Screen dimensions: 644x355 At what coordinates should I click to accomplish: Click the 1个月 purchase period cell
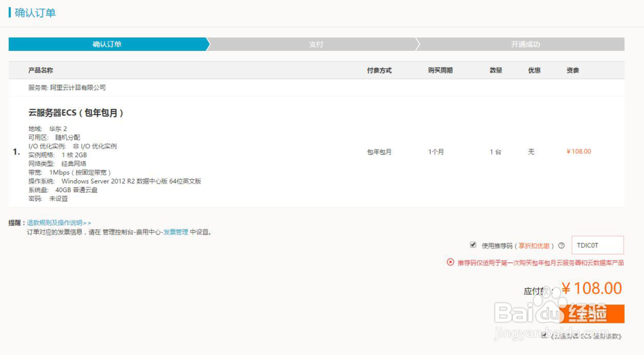pyautogui.click(x=436, y=152)
